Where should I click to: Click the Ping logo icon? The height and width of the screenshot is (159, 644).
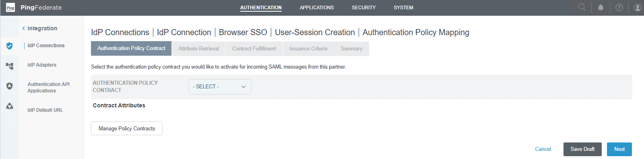[10, 8]
